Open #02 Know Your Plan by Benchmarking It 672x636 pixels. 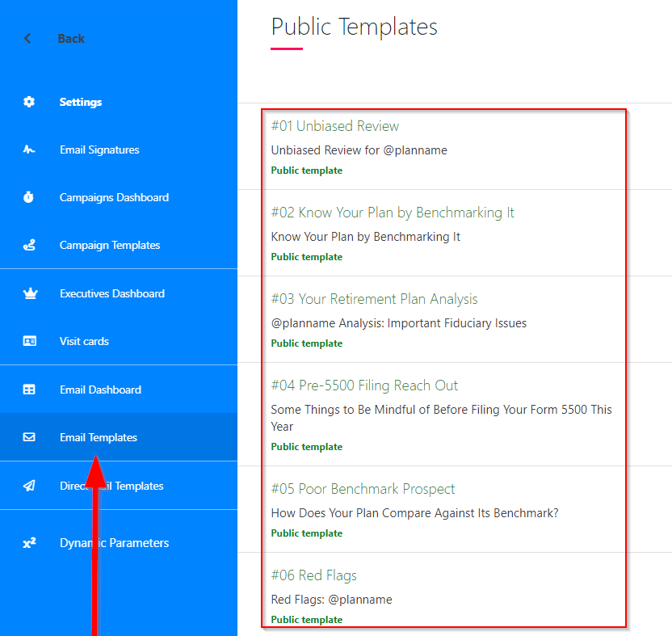click(393, 213)
